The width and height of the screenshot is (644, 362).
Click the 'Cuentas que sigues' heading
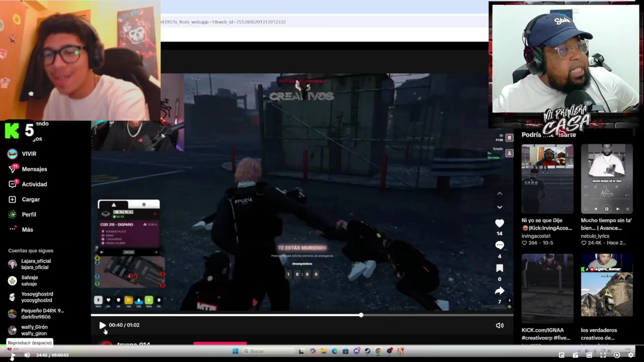31,250
